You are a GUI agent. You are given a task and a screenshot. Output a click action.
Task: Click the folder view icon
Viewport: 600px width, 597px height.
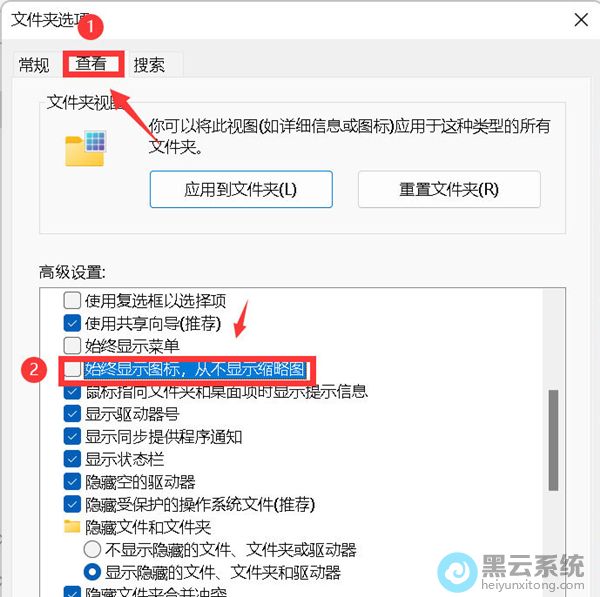tap(85, 148)
